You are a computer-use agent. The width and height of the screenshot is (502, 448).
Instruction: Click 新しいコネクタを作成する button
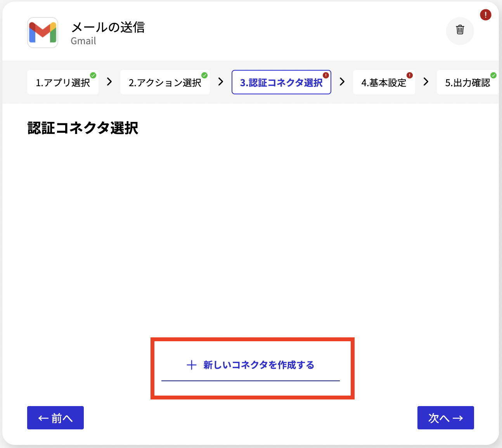(x=251, y=365)
